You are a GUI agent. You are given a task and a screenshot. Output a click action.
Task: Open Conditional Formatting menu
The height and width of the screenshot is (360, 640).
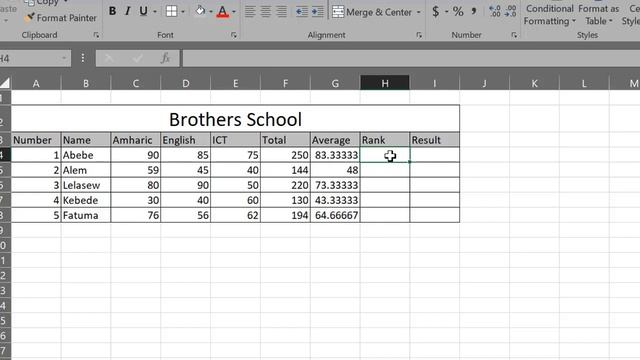click(549, 15)
